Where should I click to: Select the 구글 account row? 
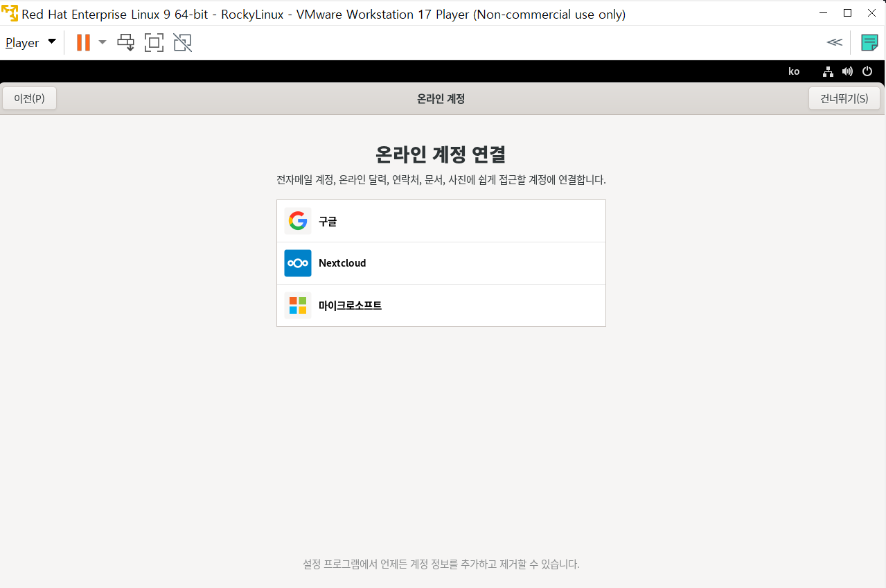click(441, 221)
